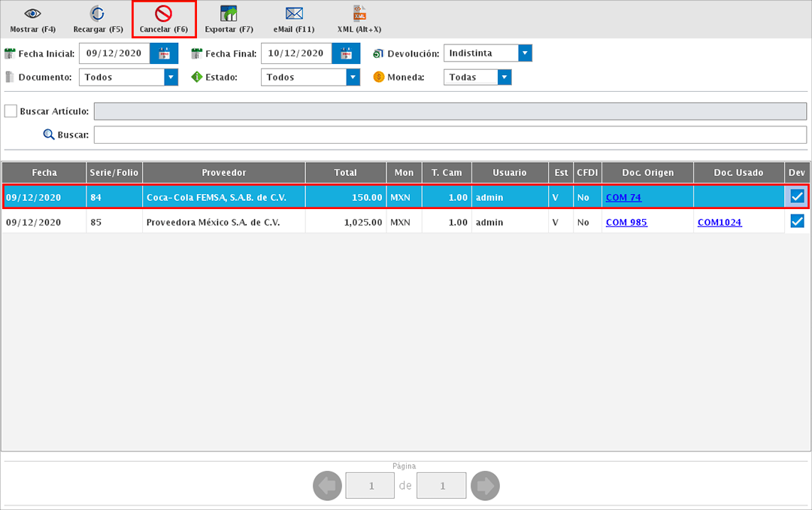Open the COM 985 origin document link

(x=626, y=223)
